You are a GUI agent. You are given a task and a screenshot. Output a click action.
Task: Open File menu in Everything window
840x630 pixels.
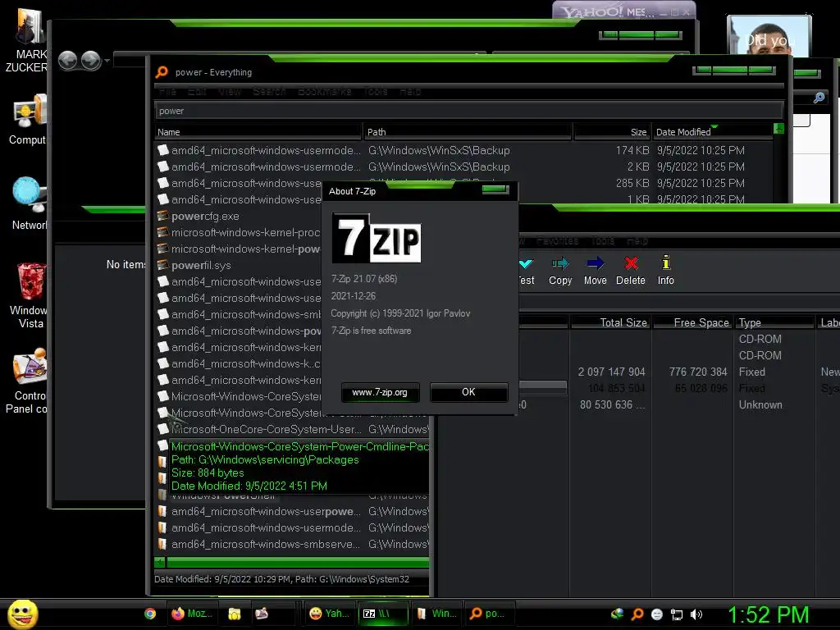(167, 92)
